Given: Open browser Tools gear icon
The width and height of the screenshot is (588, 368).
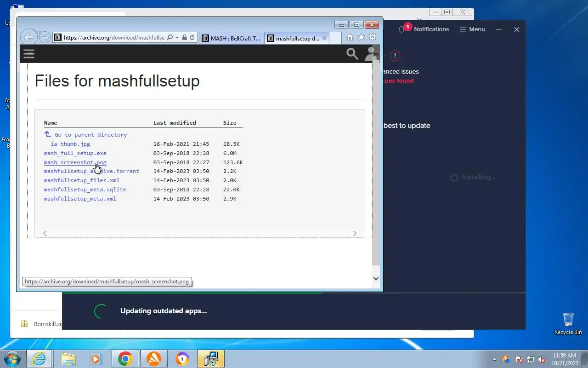Looking at the screenshot, I should 373,37.
